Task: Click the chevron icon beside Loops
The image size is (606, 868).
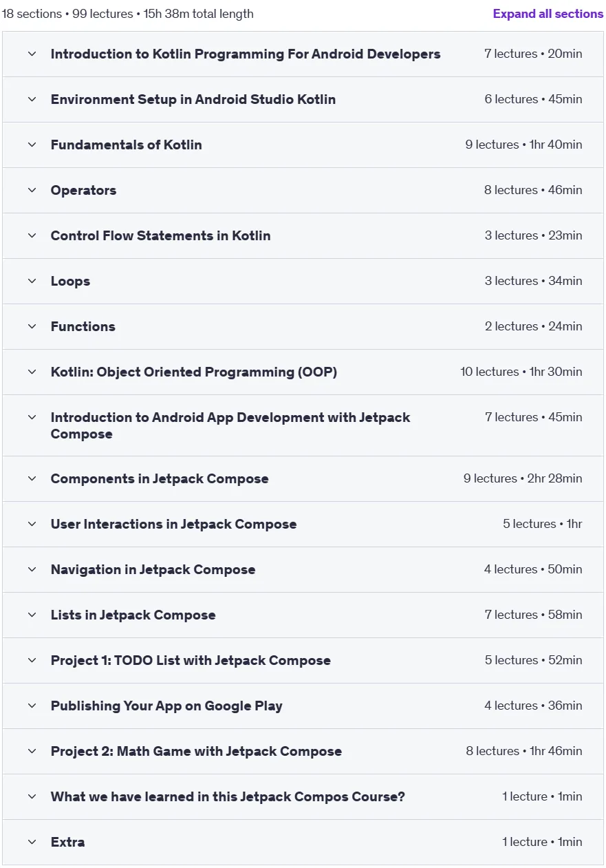Action: click(x=32, y=281)
